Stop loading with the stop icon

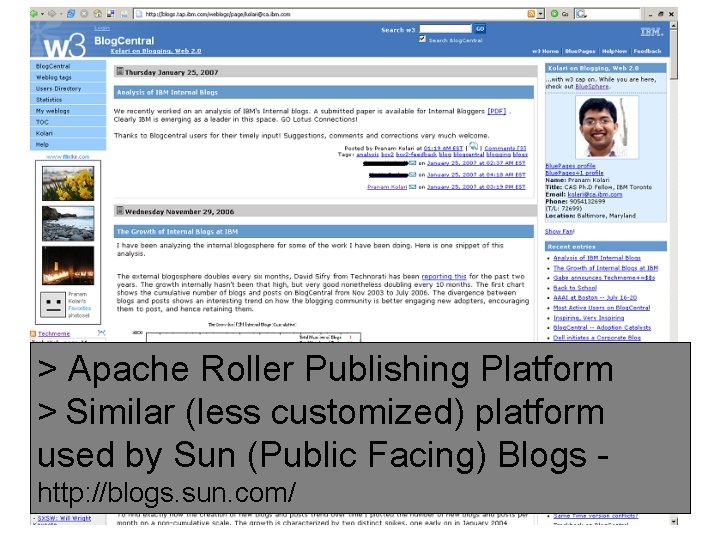coord(84,14)
